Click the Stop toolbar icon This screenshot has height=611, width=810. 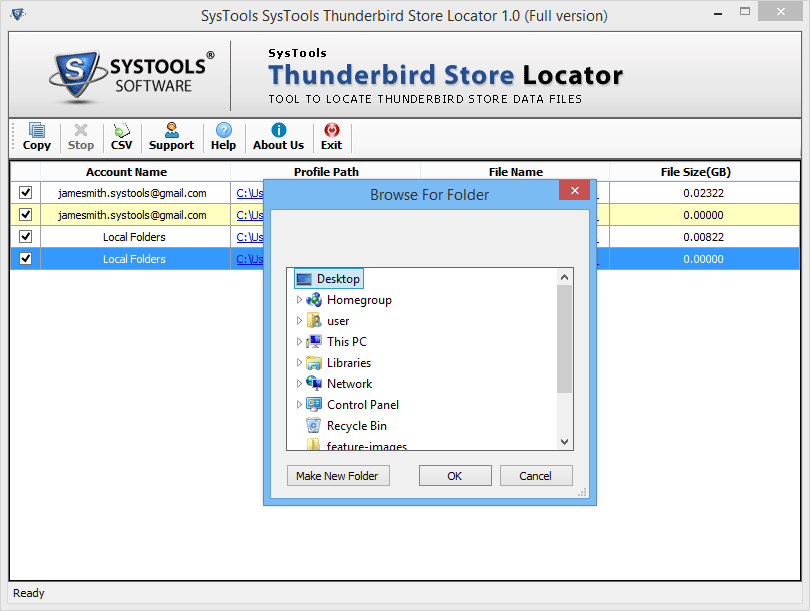81,137
